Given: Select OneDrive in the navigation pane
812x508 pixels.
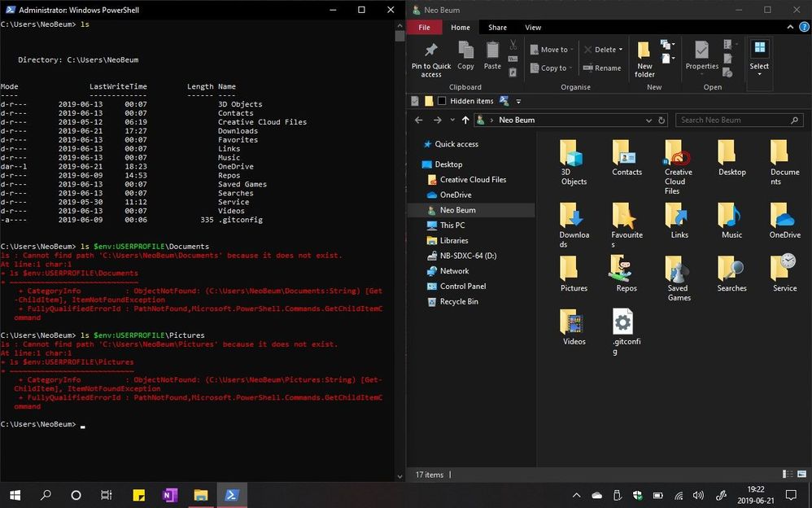Looking at the screenshot, I should (x=449, y=195).
